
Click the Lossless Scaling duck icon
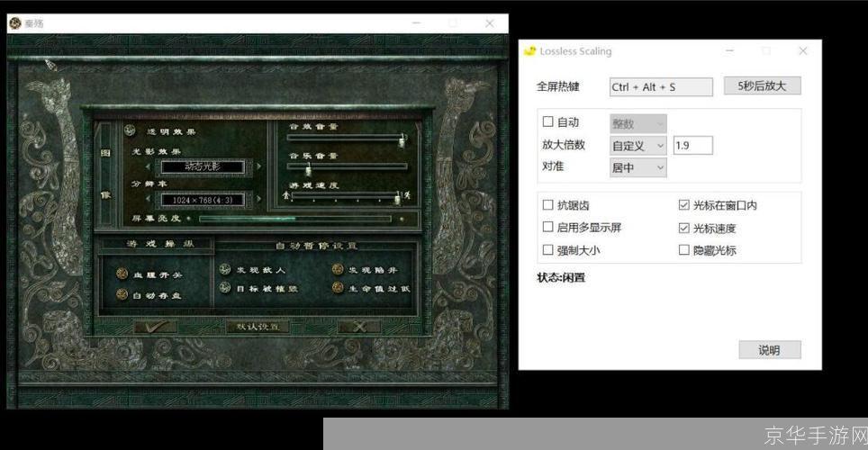(529, 51)
